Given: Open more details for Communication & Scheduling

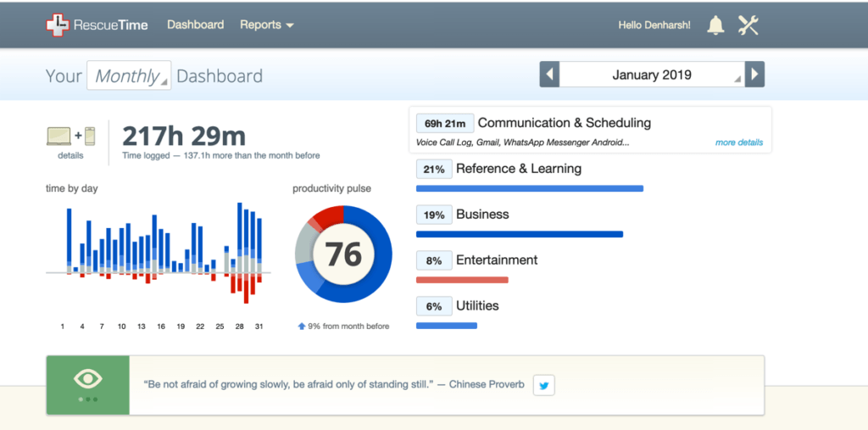Looking at the screenshot, I should coord(738,142).
